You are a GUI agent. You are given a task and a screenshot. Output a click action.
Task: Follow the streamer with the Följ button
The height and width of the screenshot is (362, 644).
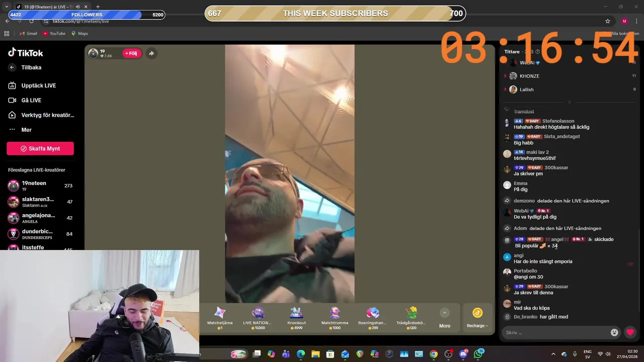(131, 53)
